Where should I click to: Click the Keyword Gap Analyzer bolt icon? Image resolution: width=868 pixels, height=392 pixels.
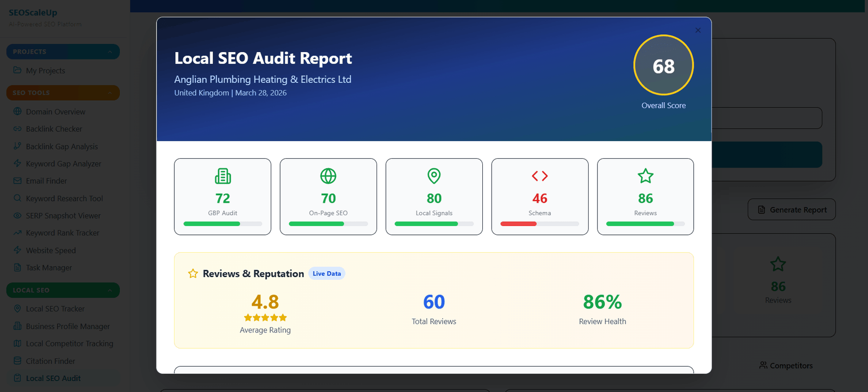pos(17,164)
